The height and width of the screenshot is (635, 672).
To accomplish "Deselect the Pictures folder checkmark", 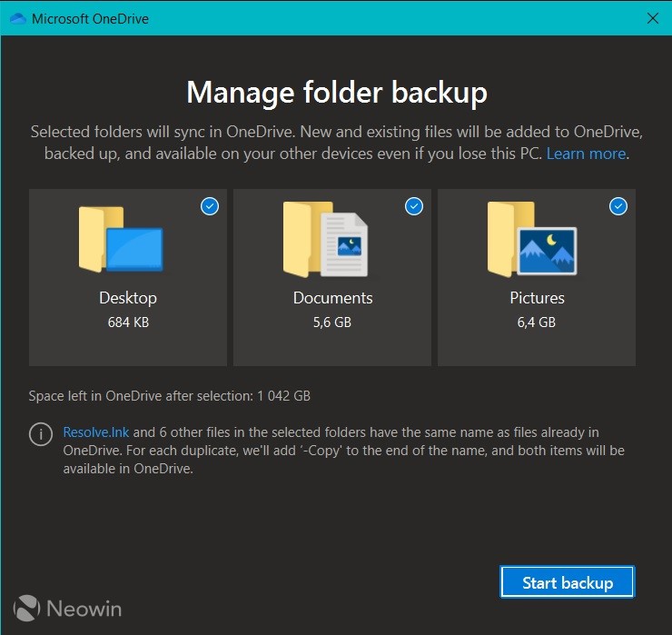I will click(x=618, y=207).
